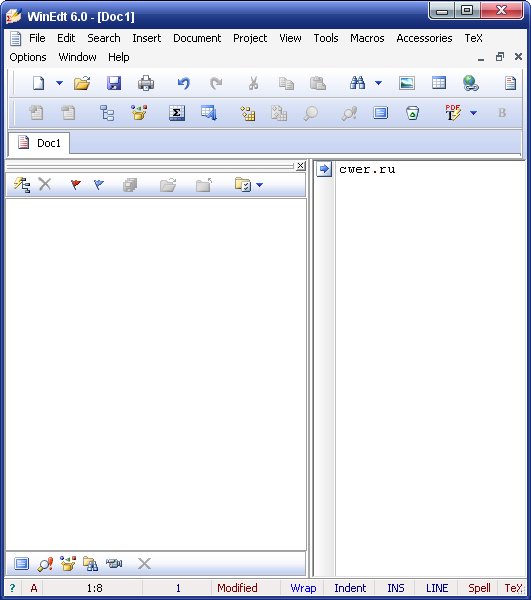Undo the last edit with the blue arrow

[x=184, y=83]
